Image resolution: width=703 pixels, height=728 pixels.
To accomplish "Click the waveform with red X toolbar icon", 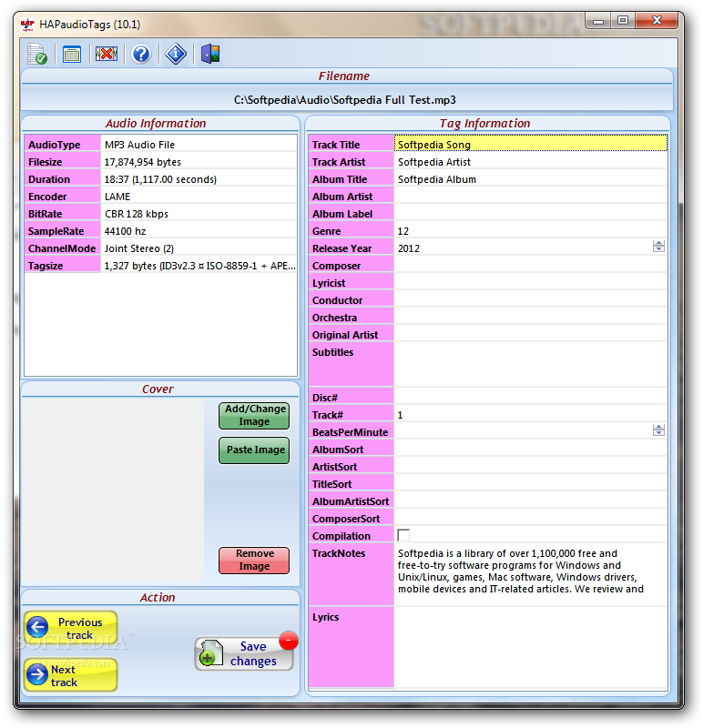I will click(107, 54).
